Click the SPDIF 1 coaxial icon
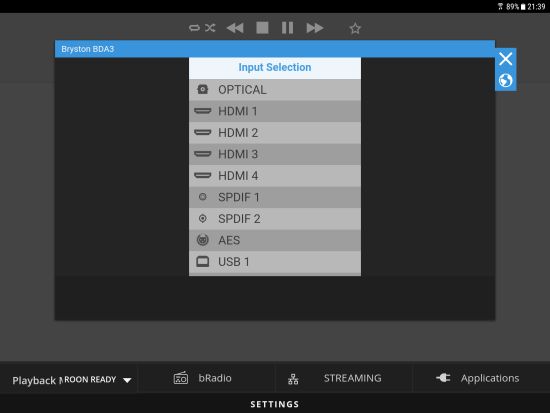The width and height of the screenshot is (550, 413). click(x=203, y=196)
